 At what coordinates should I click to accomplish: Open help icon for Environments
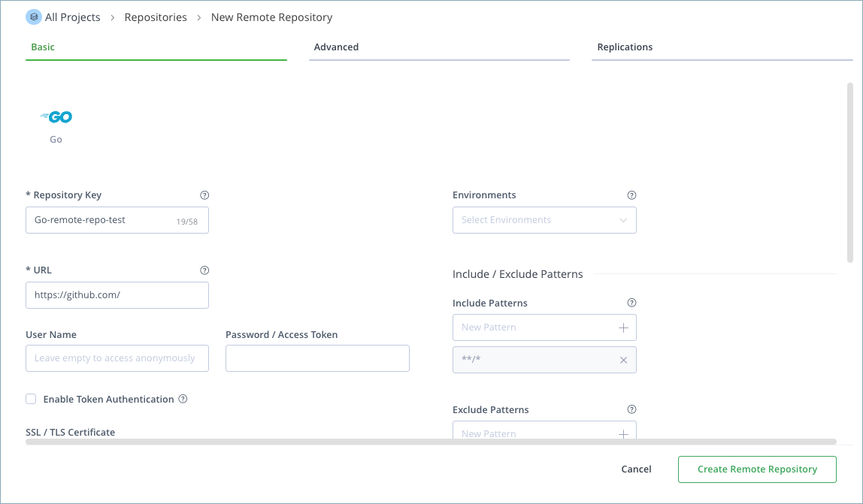631,195
